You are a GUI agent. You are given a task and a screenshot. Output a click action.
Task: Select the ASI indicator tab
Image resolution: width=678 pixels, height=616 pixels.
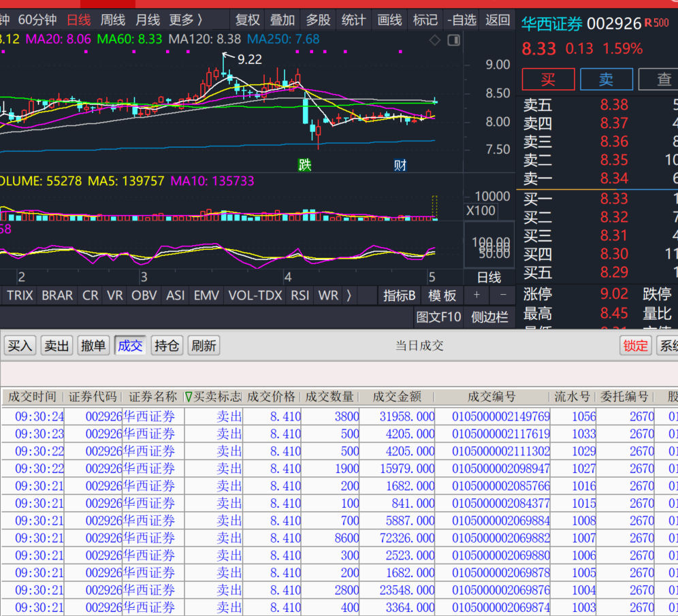(175, 295)
